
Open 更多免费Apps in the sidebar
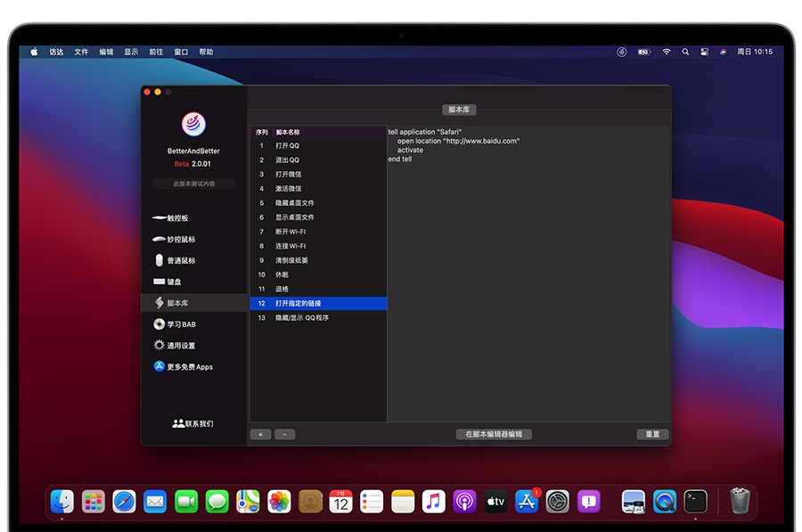click(183, 367)
